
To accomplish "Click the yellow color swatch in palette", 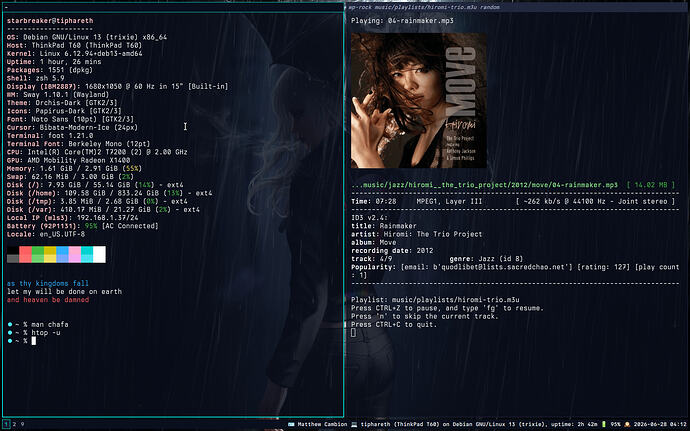I will pyautogui.click(x=50, y=254).
